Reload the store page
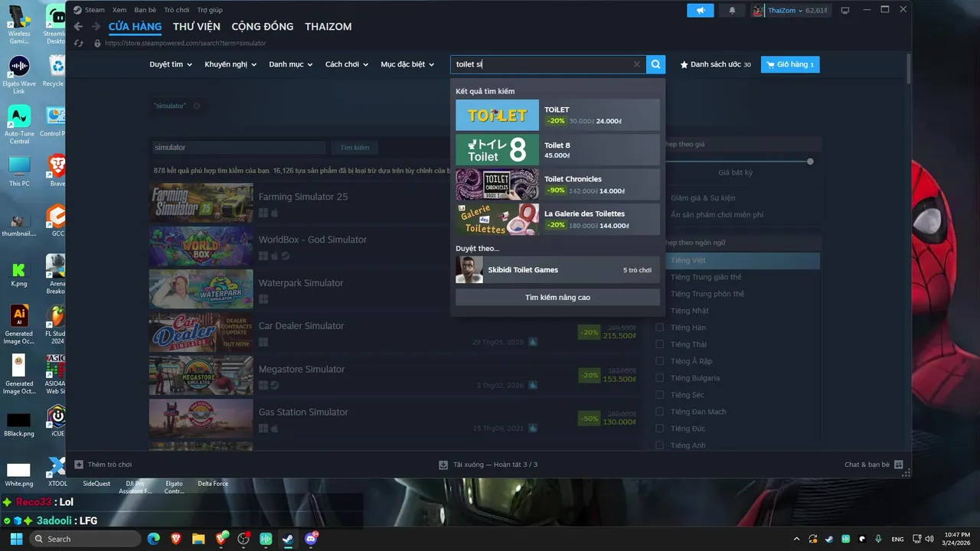This screenshot has width=980, height=551. 79,44
